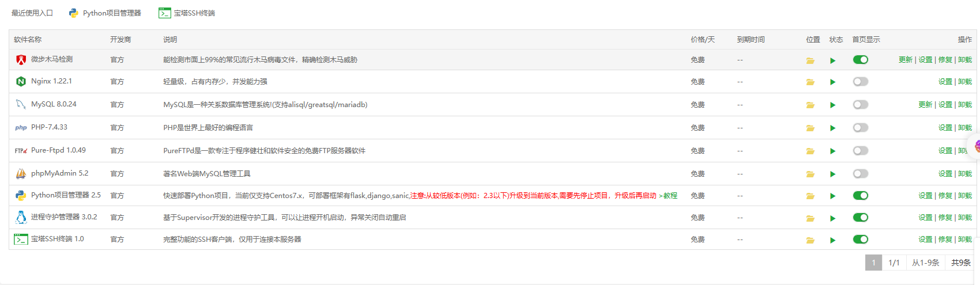Disable homepage display for 微步木马检测

click(x=861, y=59)
